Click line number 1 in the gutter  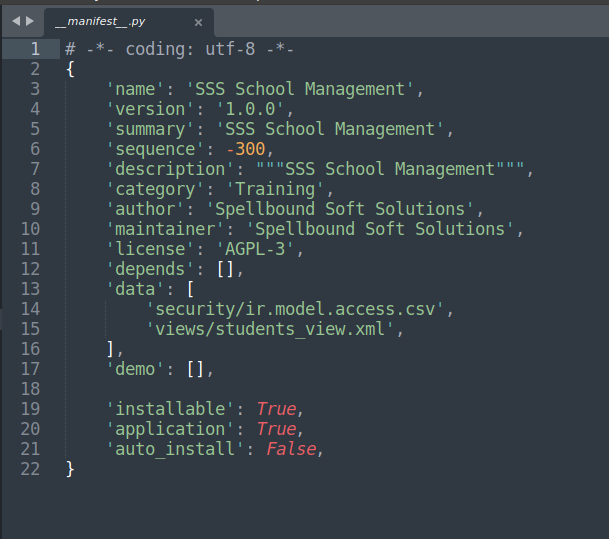tap(35, 49)
